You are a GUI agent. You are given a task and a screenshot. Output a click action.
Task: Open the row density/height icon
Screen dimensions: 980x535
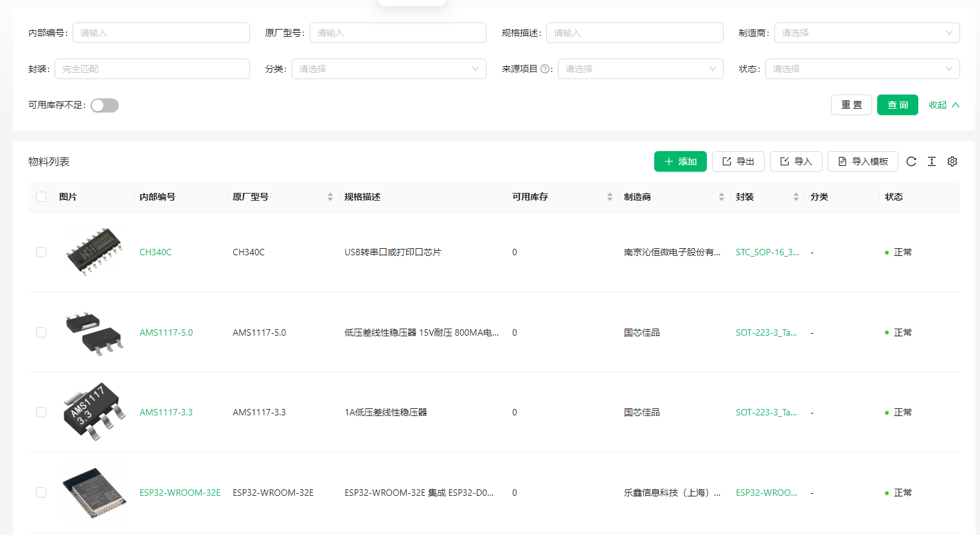(931, 161)
